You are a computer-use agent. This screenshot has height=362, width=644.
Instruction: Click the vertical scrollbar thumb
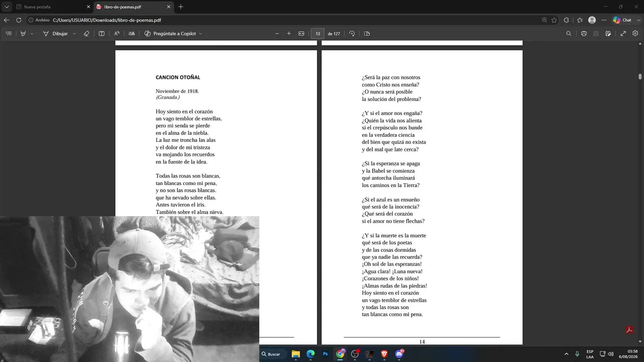click(640, 76)
